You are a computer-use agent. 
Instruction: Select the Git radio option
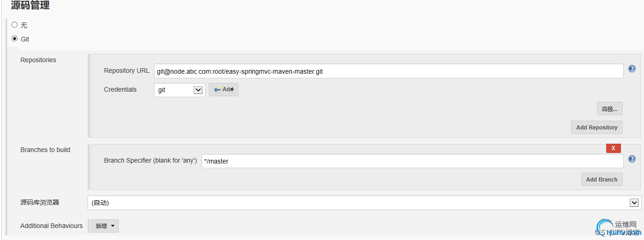pos(15,39)
